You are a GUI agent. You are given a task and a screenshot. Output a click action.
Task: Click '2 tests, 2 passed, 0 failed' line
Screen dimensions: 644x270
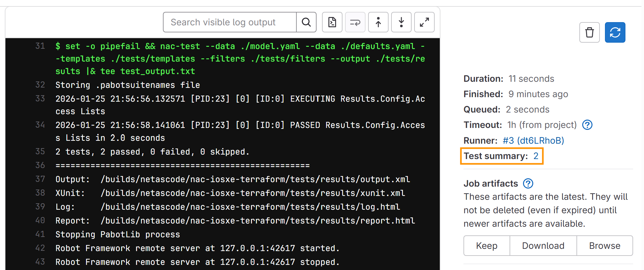tap(152, 152)
